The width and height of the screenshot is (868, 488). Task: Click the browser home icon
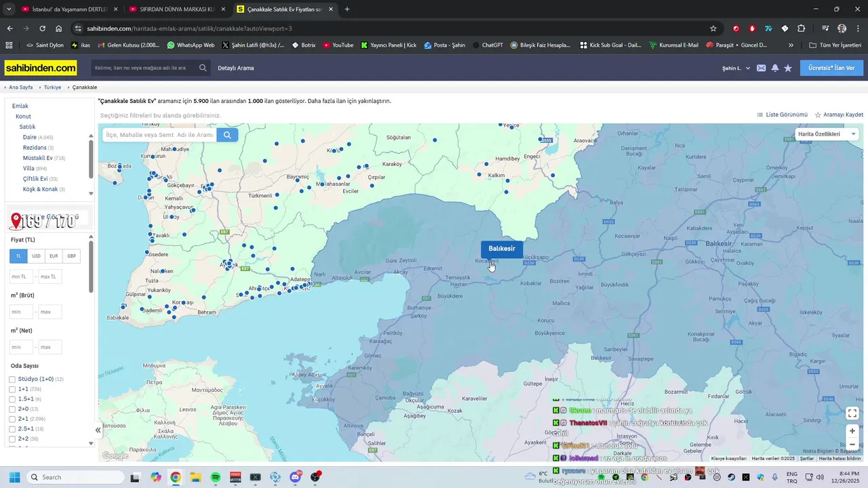pos(59,28)
